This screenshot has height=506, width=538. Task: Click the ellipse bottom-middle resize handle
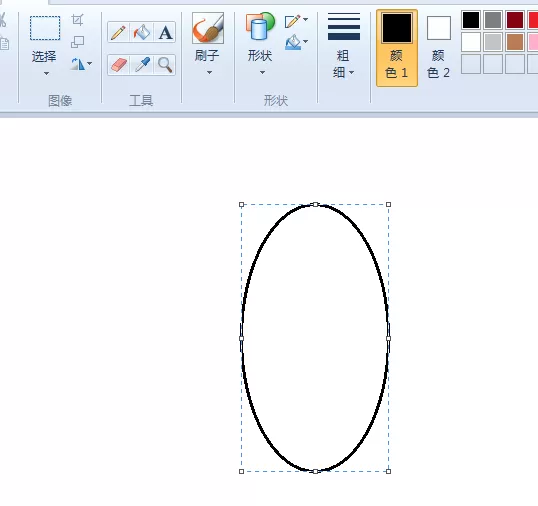(x=315, y=471)
